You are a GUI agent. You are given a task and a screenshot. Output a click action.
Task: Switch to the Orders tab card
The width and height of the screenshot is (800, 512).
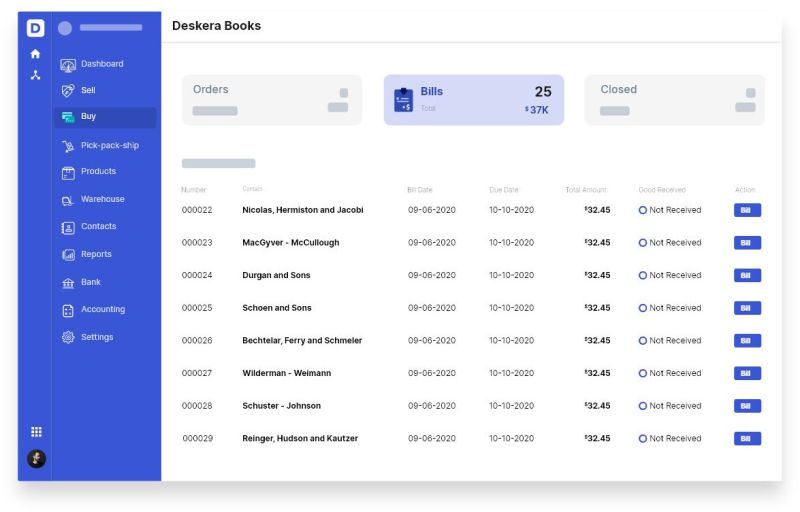pyautogui.click(x=272, y=100)
